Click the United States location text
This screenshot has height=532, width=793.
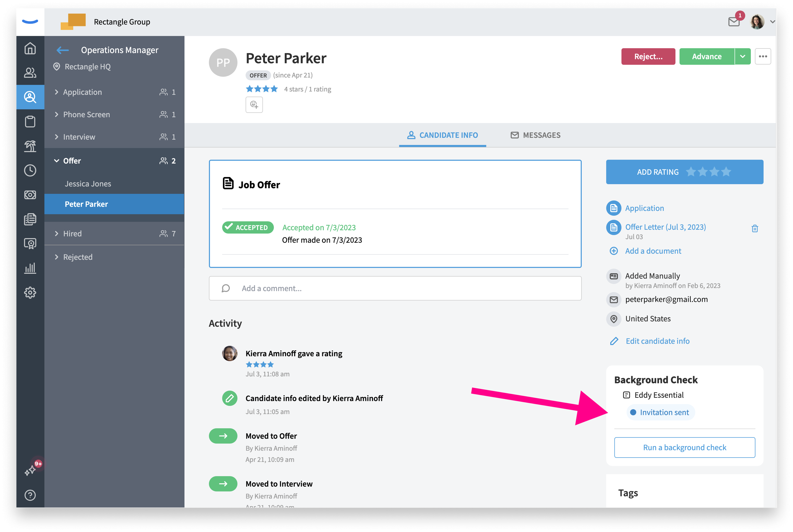click(x=648, y=319)
